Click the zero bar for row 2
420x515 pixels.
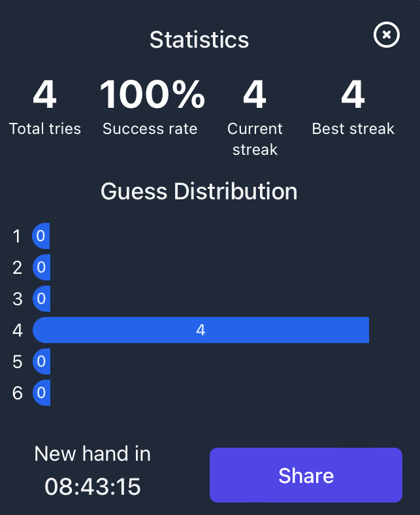pyautogui.click(x=41, y=267)
